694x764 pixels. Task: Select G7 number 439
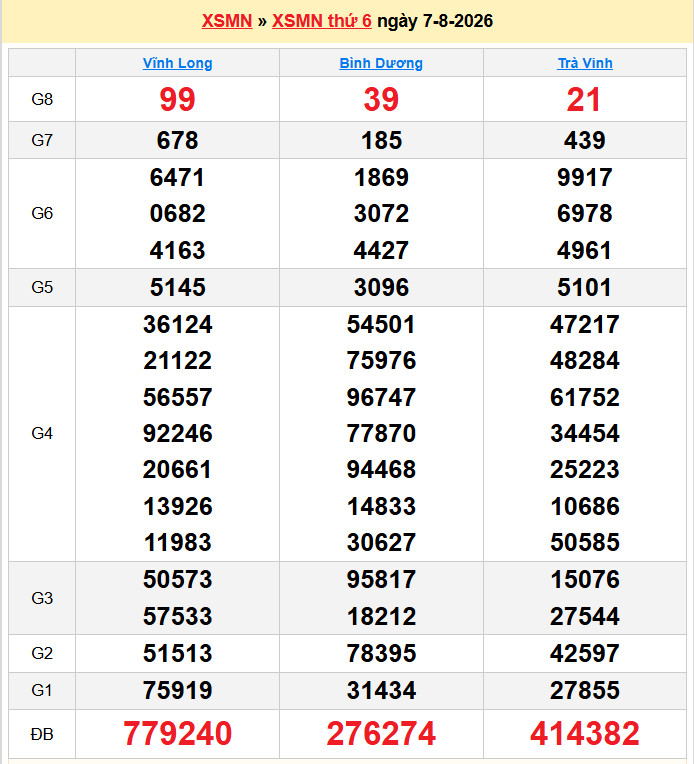pyautogui.click(x=585, y=140)
